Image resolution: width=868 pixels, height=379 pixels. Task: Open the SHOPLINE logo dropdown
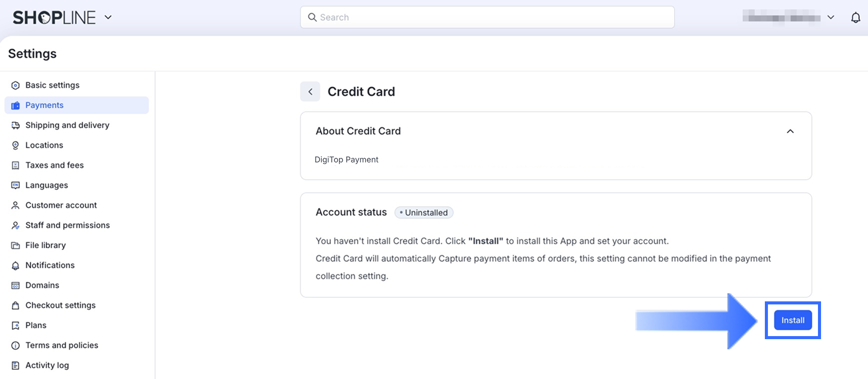(108, 17)
